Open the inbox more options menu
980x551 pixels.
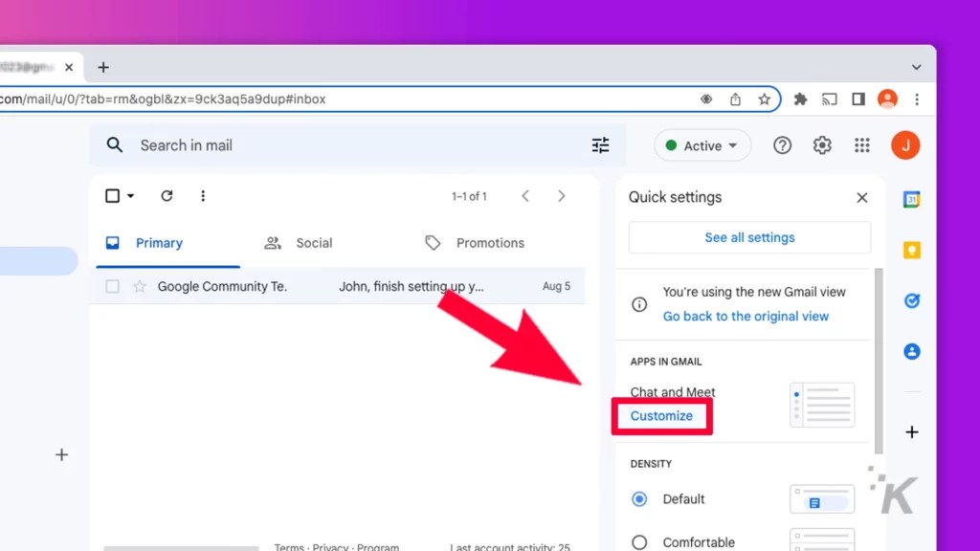(203, 196)
